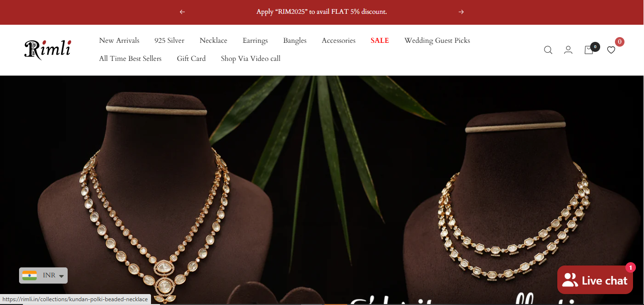644x305 pixels.
Task: View All Time Best Sellers
Action: point(130,59)
